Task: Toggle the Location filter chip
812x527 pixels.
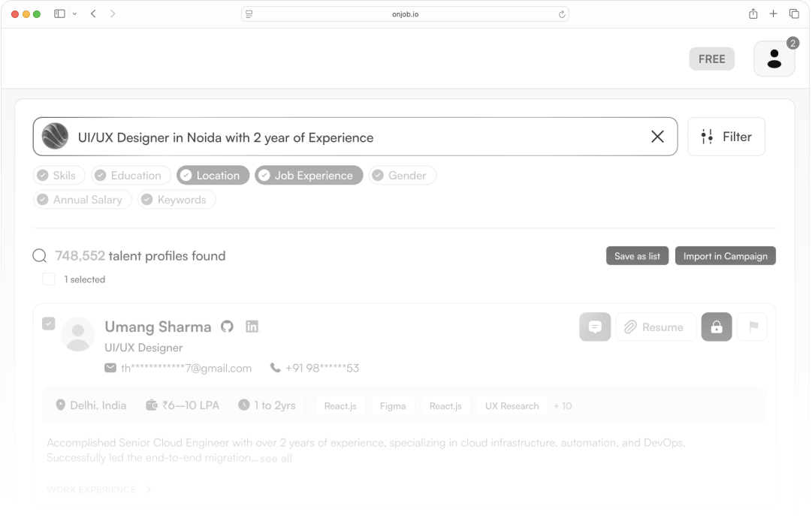Action: (213, 176)
